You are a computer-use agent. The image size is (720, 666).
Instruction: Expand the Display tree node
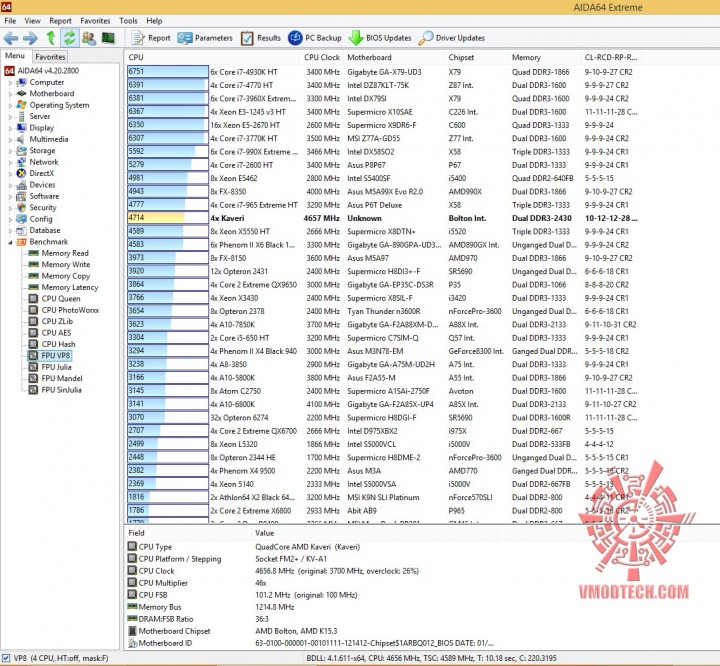pyautogui.click(x=10, y=128)
